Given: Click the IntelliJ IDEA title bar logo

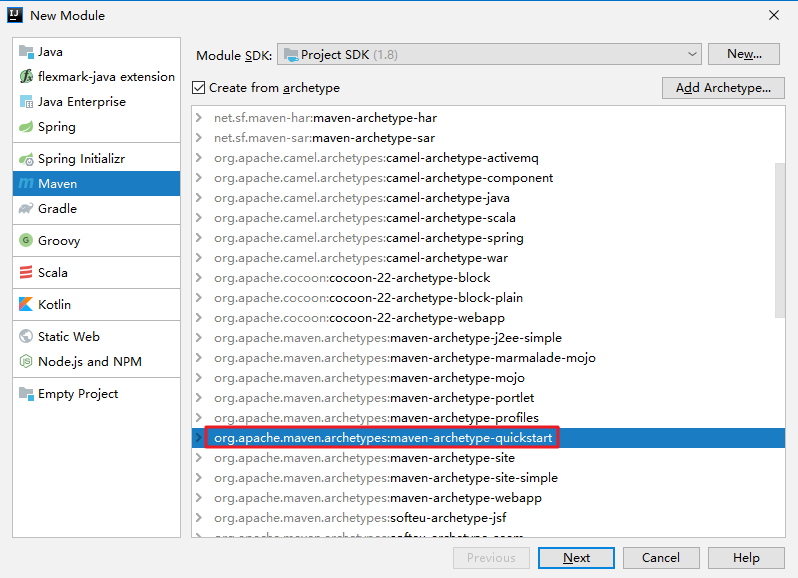Looking at the screenshot, I should 15,15.
